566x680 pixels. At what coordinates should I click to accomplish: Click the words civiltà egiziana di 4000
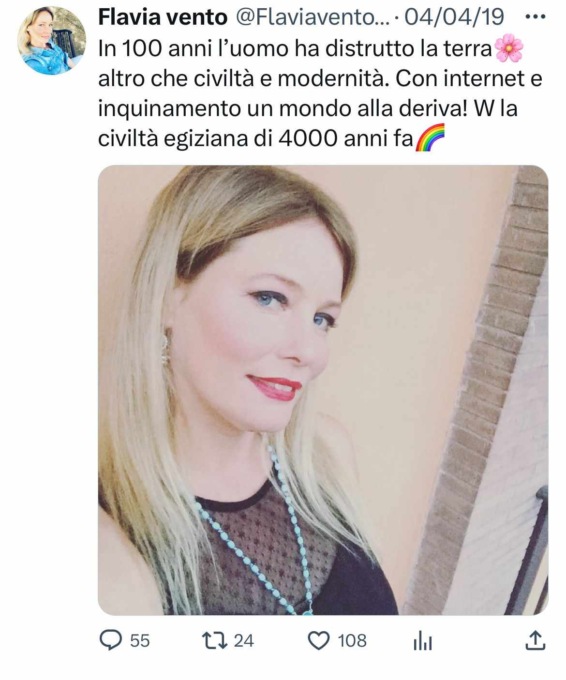(x=218, y=139)
